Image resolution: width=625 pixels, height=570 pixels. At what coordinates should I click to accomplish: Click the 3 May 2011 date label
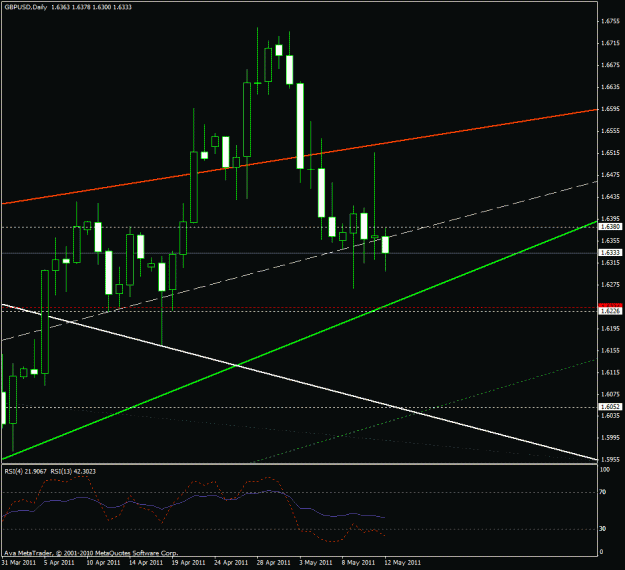(316, 563)
